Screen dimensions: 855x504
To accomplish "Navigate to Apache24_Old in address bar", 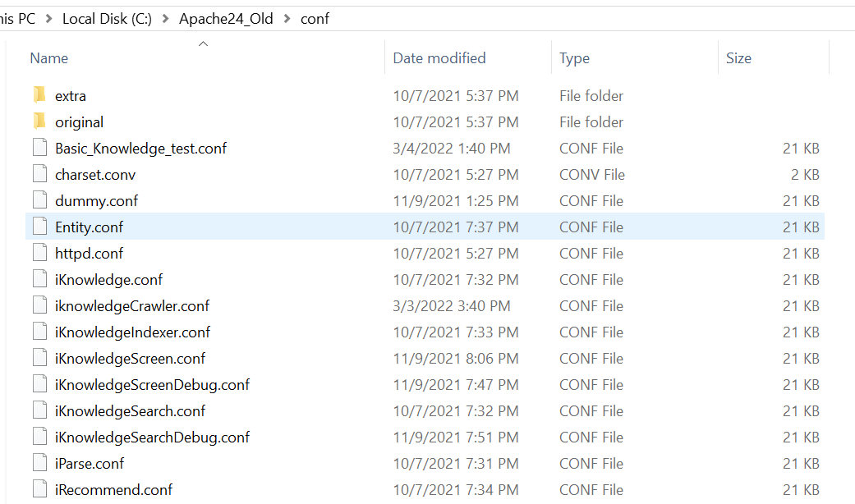I will click(x=226, y=19).
